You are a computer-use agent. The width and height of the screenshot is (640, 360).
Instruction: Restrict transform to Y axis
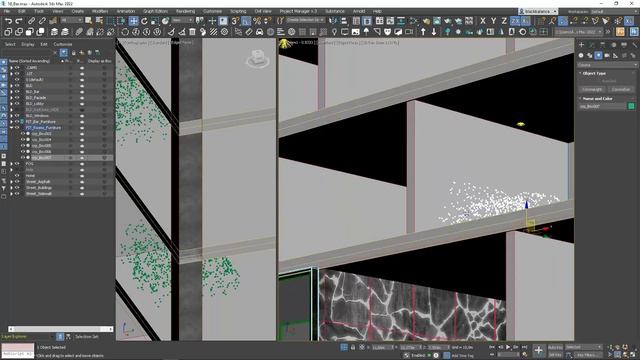[x=493, y=21]
